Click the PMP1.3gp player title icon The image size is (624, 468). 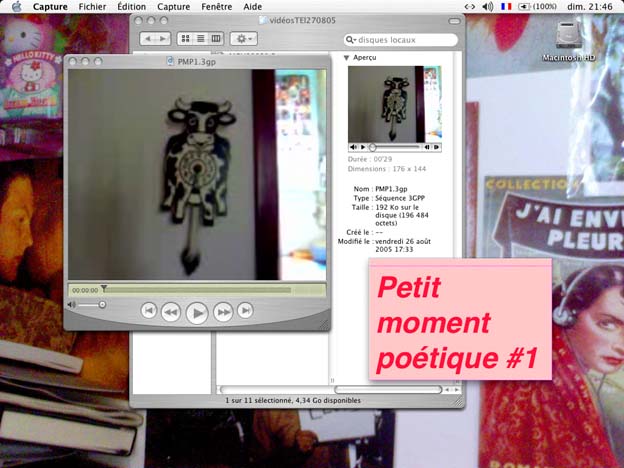170,61
